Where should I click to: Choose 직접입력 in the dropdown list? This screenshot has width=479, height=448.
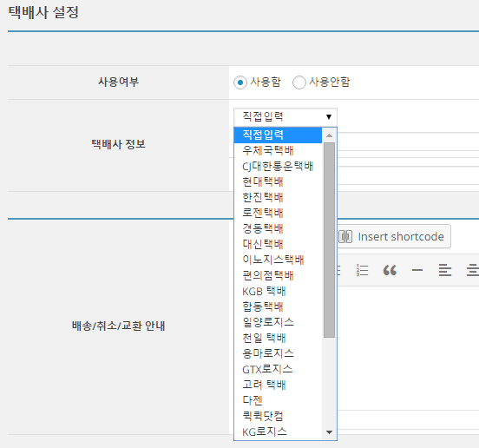click(x=278, y=135)
